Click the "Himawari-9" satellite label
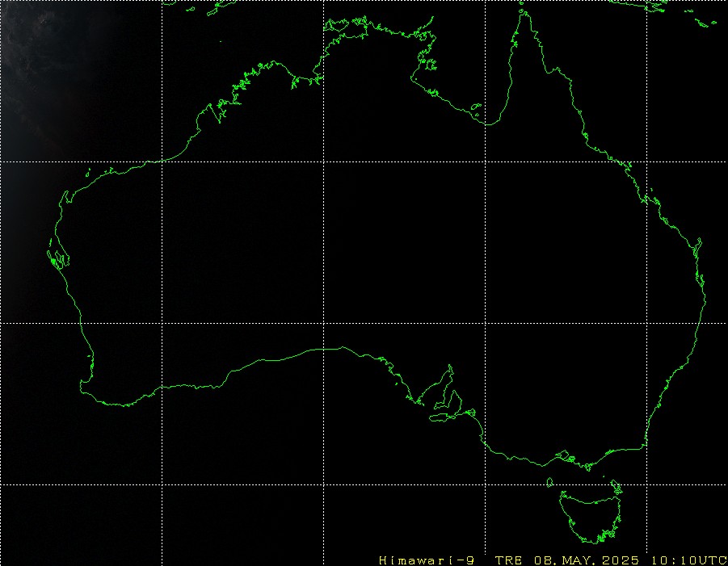The width and height of the screenshot is (728, 566). point(426,560)
